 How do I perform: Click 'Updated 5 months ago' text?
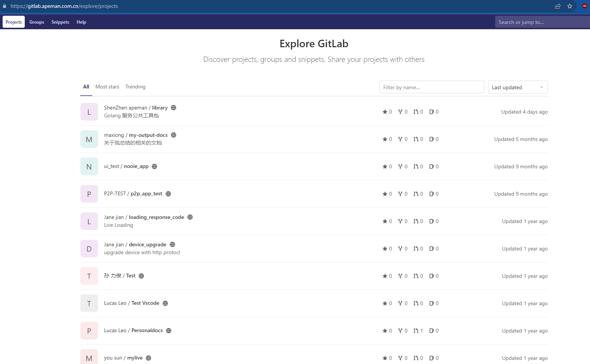click(x=521, y=139)
